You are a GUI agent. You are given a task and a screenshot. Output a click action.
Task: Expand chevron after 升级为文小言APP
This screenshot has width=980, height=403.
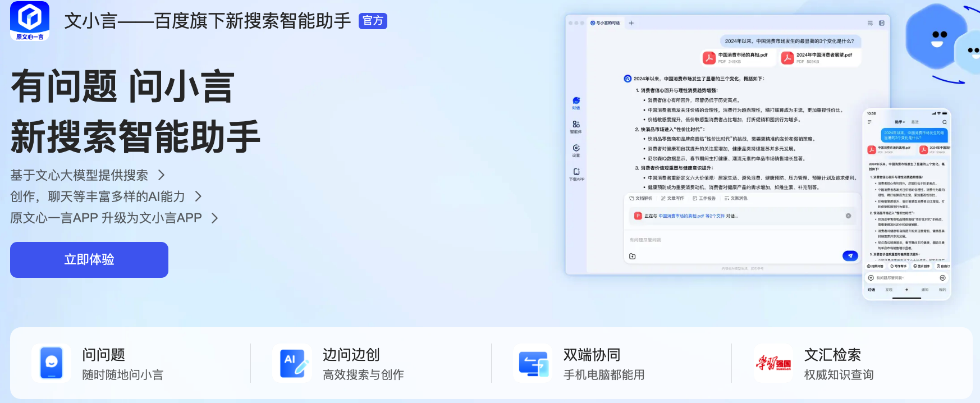click(x=214, y=218)
